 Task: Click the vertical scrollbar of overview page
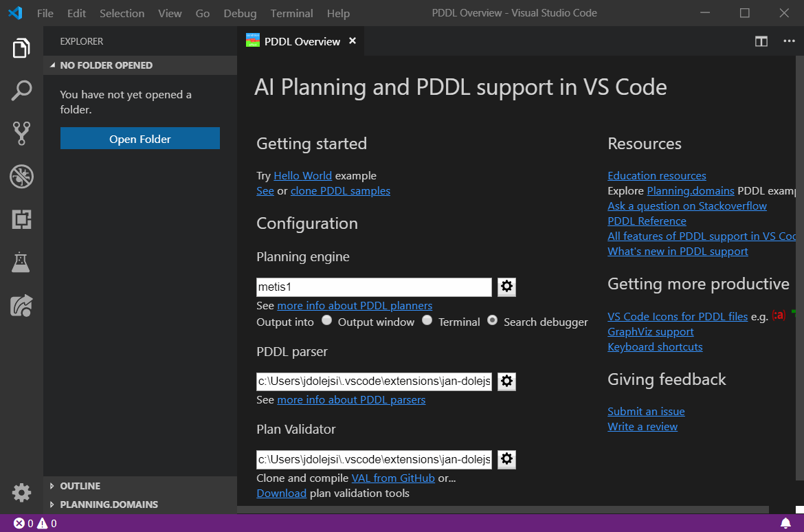[x=799, y=268]
